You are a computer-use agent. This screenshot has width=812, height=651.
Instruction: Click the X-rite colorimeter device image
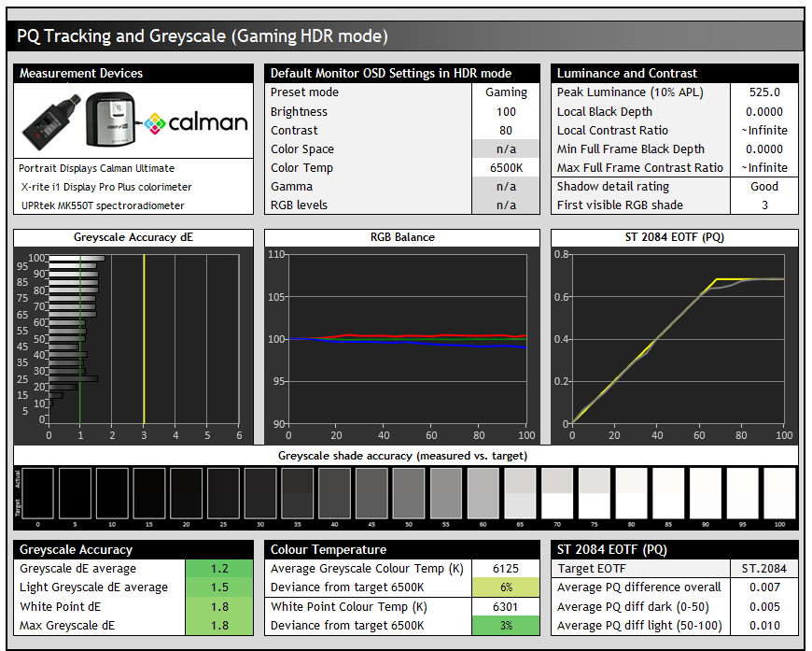tap(113, 120)
